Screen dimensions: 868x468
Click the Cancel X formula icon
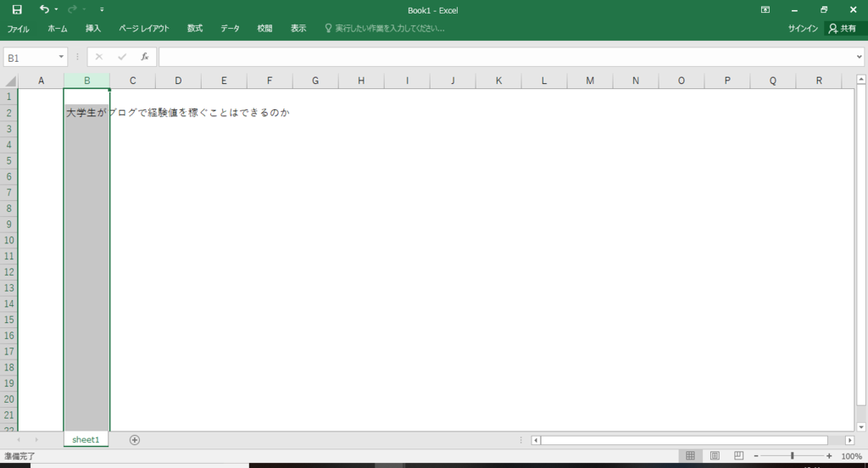pyautogui.click(x=99, y=57)
